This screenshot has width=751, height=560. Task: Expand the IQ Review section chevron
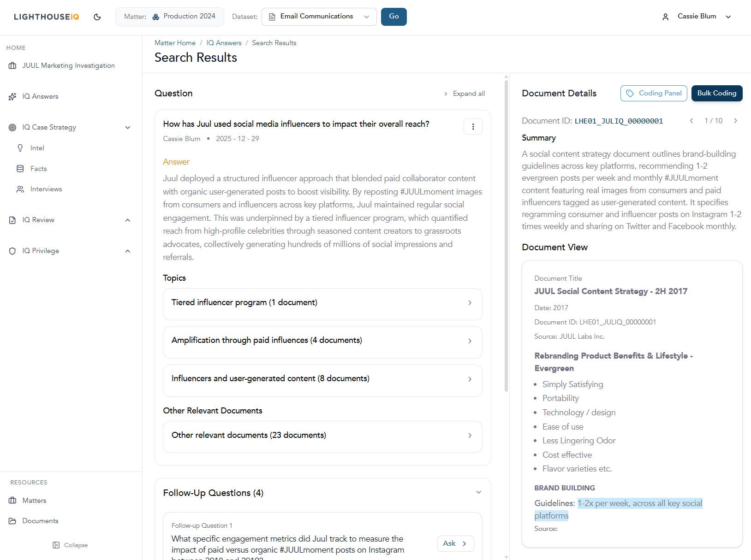[x=128, y=220]
